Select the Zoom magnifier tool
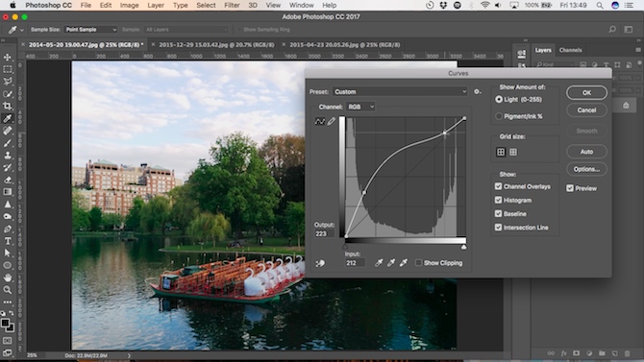Screen dimensions: 644x362 8,290
